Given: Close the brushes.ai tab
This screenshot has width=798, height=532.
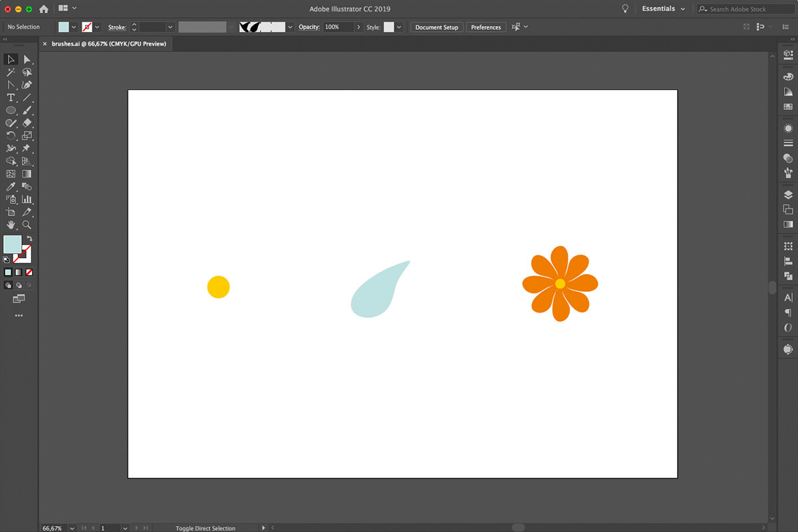Looking at the screenshot, I should tap(45, 44).
